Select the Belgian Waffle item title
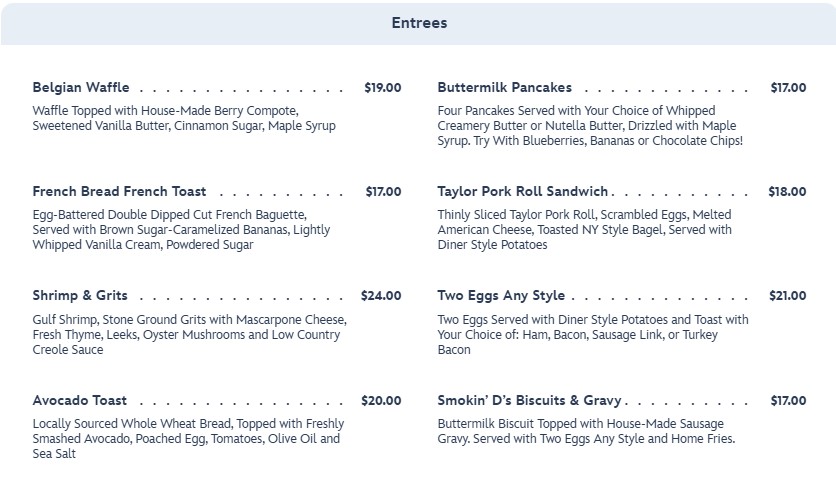This screenshot has height=493, width=836. click(x=81, y=88)
